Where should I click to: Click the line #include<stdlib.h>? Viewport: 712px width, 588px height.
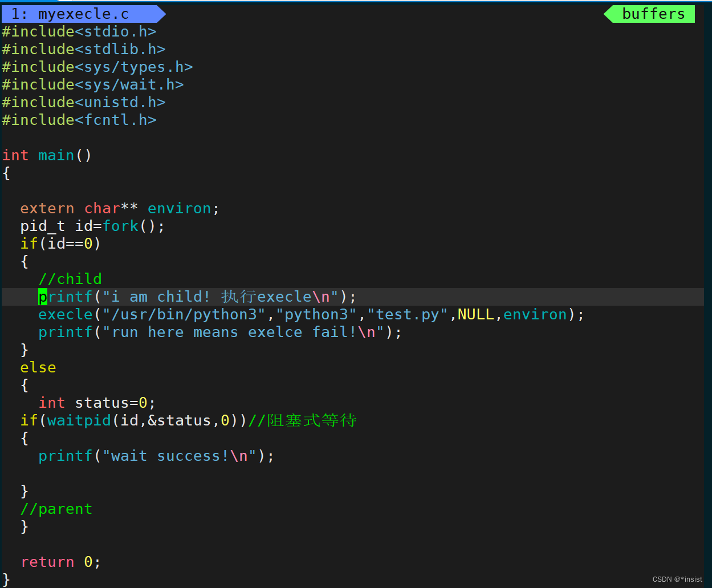pyautogui.click(x=83, y=49)
